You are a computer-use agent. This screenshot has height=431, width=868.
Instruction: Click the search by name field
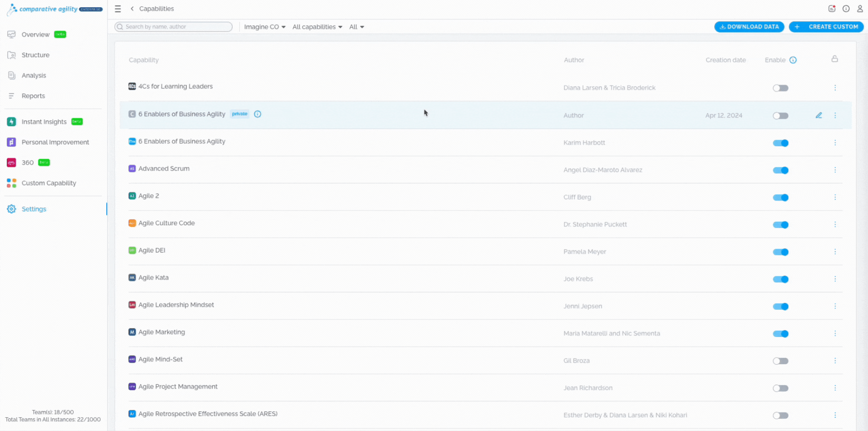[x=174, y=27]
